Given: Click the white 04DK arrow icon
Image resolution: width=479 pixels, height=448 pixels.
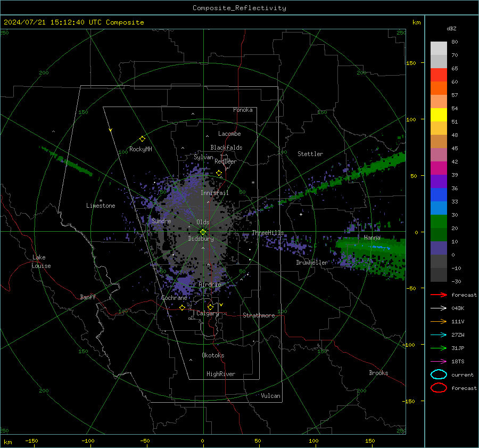Looking at the screenshot, I should [439, 308].
